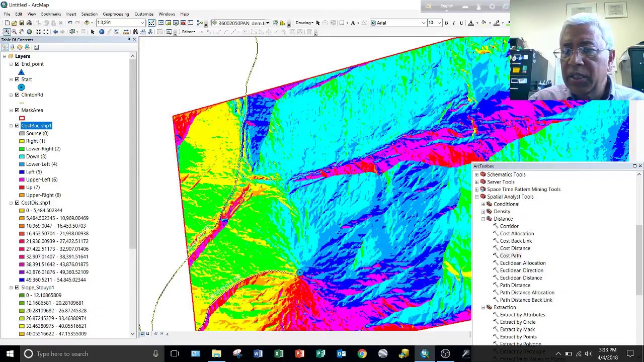Click the Add Data toolbar icon

tap(87, 23)
